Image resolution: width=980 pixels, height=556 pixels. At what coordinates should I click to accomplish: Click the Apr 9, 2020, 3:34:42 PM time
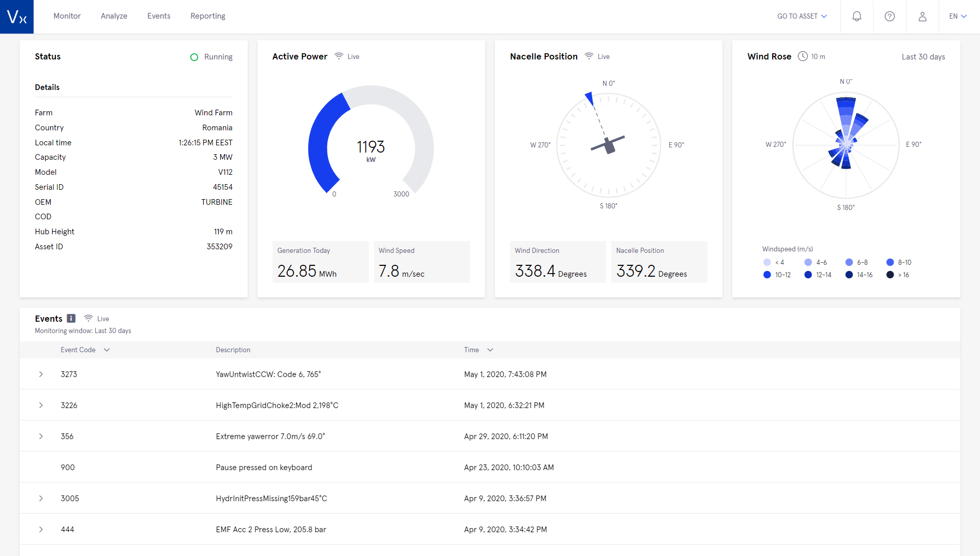[505, 529]
